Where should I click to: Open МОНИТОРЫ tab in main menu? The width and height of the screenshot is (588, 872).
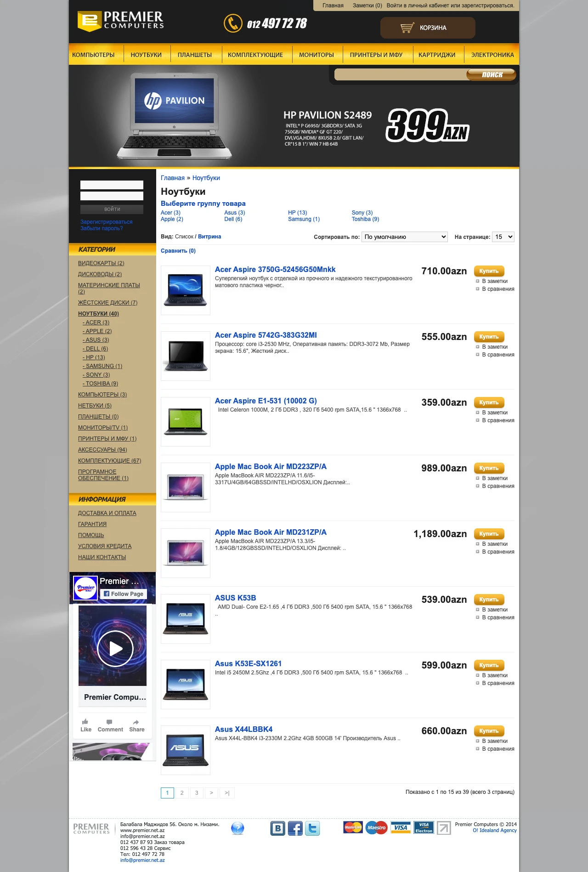point(317,55)
